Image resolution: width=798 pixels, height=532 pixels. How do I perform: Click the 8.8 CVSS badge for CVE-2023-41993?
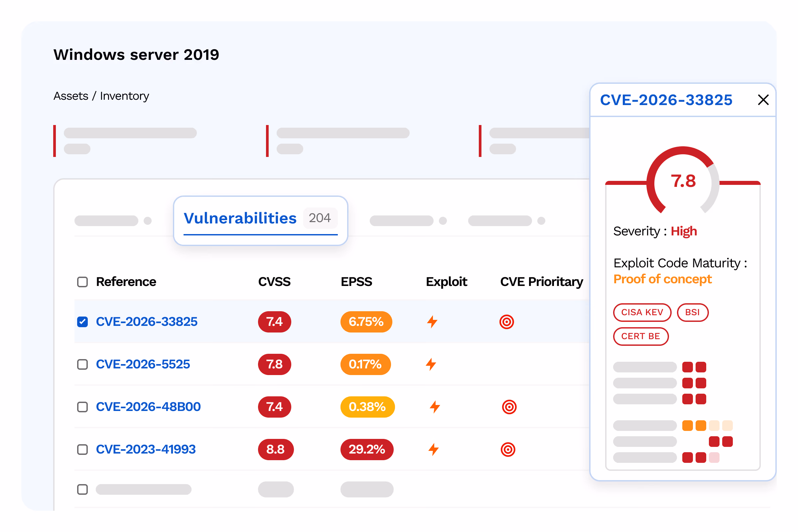(x=276, y=450)
